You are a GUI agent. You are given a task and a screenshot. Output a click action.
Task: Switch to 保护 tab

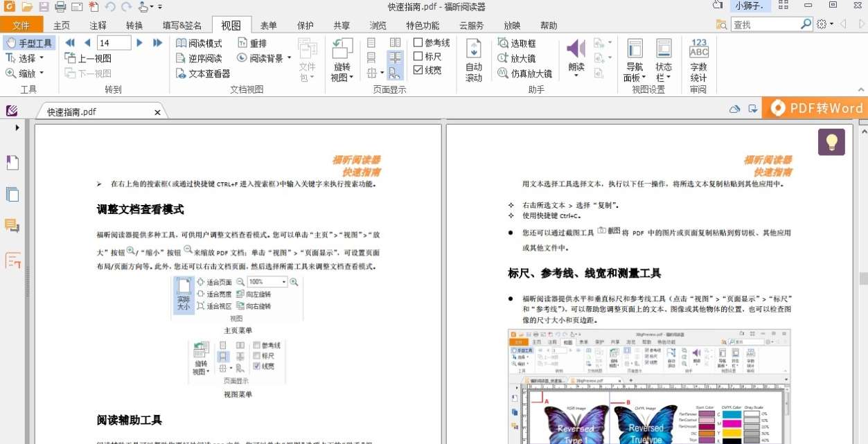click(305, 26)
